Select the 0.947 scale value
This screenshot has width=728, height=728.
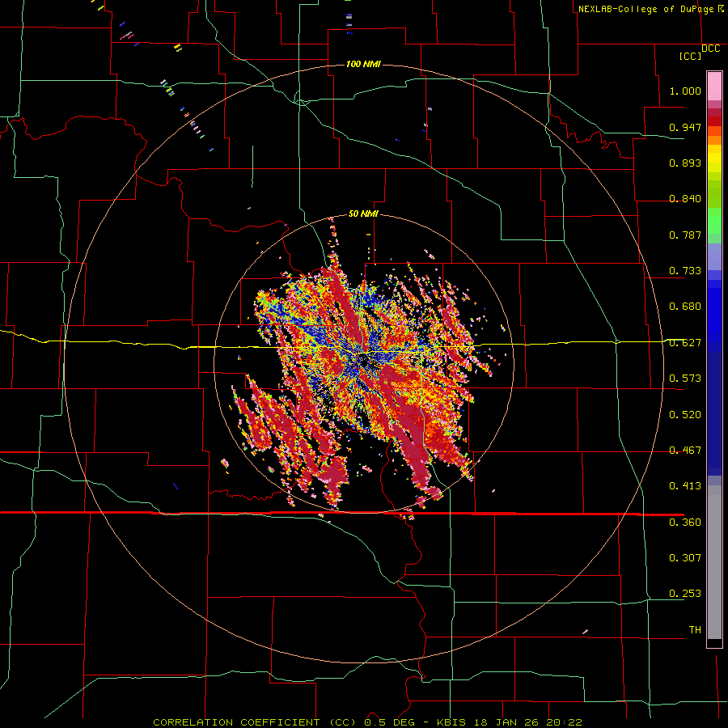click(x=685, y=127)
